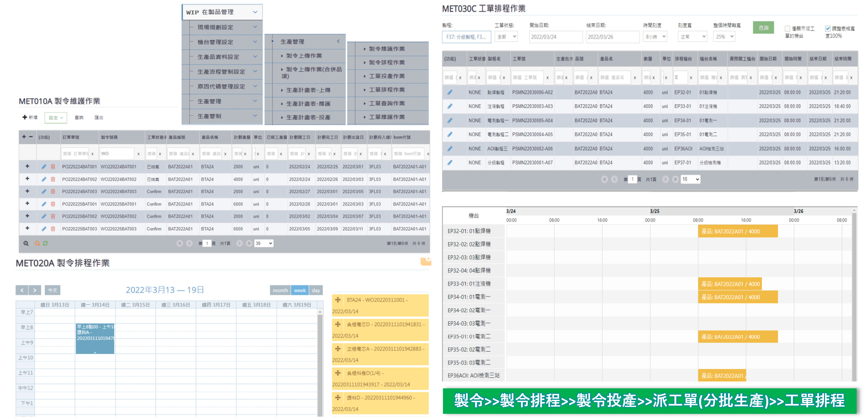Click 查詢 in MET010A toolbar

[x=79, y=118]
